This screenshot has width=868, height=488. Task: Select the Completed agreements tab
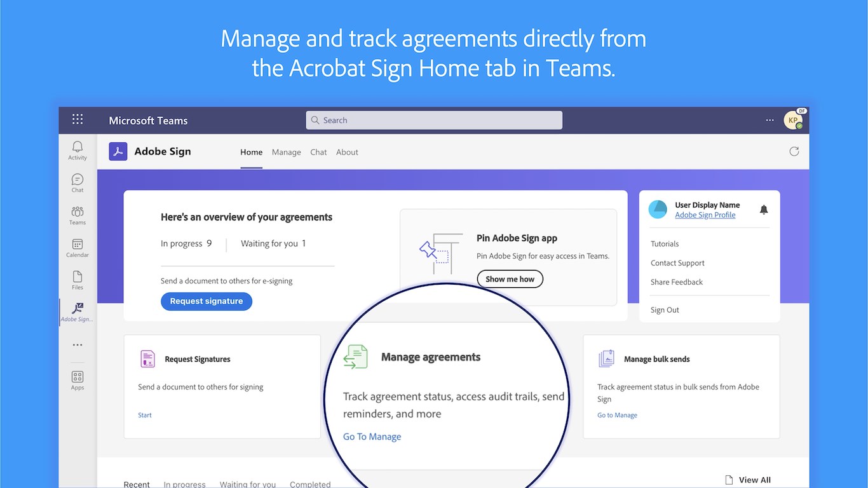[x=310, y=484]
